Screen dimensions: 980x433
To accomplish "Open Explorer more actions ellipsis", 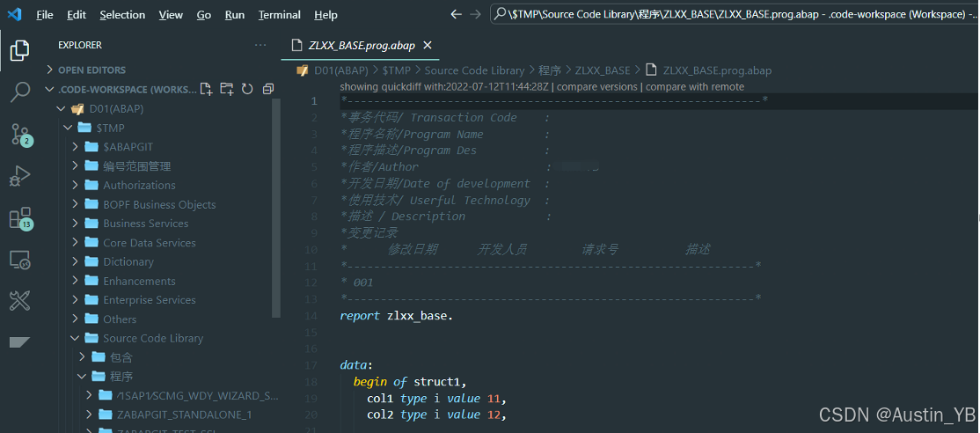I will 260,45.
